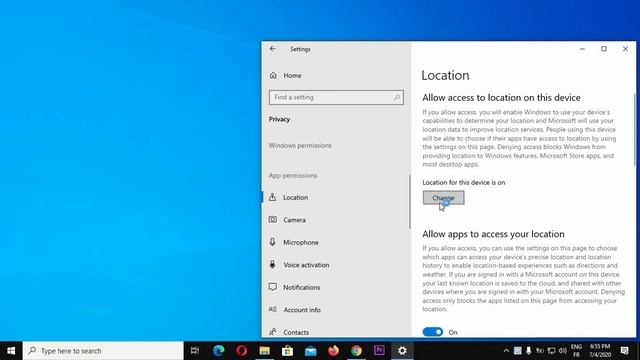Open the clock showing 6:55 PM
Image resolution: width=640 pixels, height=360 pixels.
coord(600,351)
